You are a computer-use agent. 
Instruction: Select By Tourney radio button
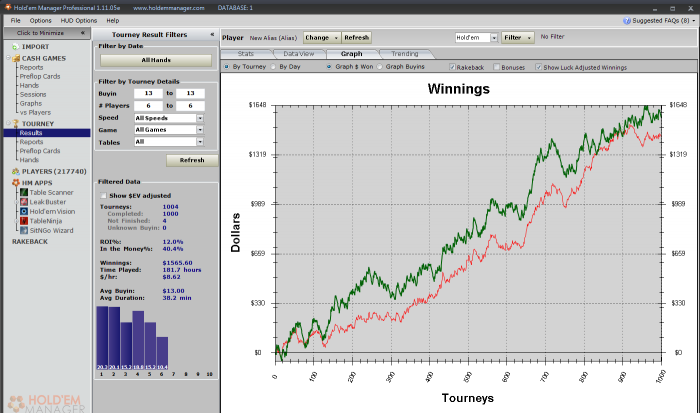click(x=226, y=67)
